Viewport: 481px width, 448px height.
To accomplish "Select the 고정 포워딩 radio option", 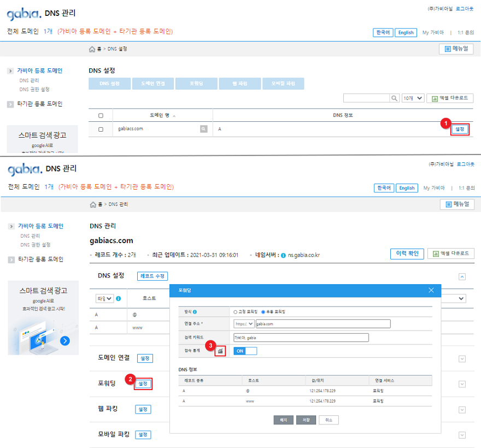I will (235, 312).
